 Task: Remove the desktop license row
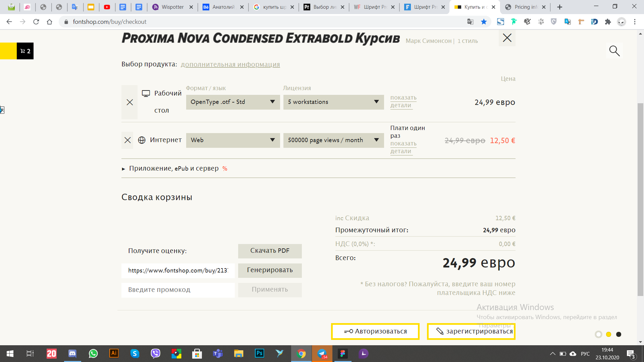(129, 102)
